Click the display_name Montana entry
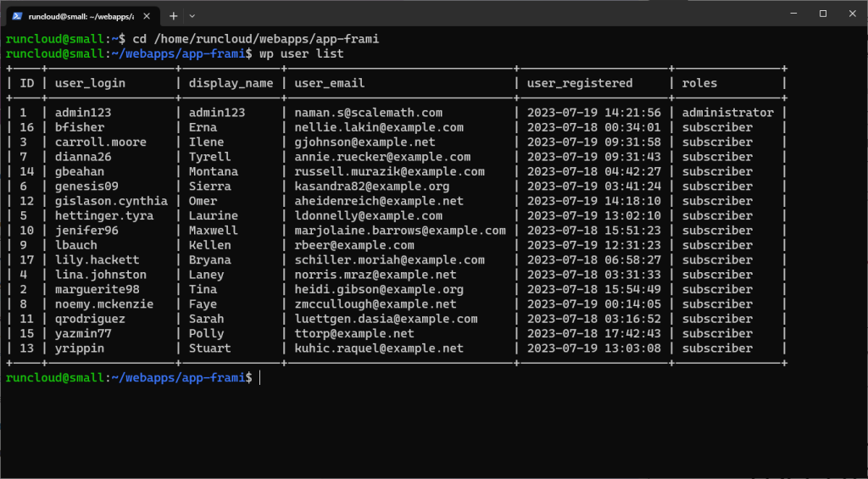 pos(214,171)
